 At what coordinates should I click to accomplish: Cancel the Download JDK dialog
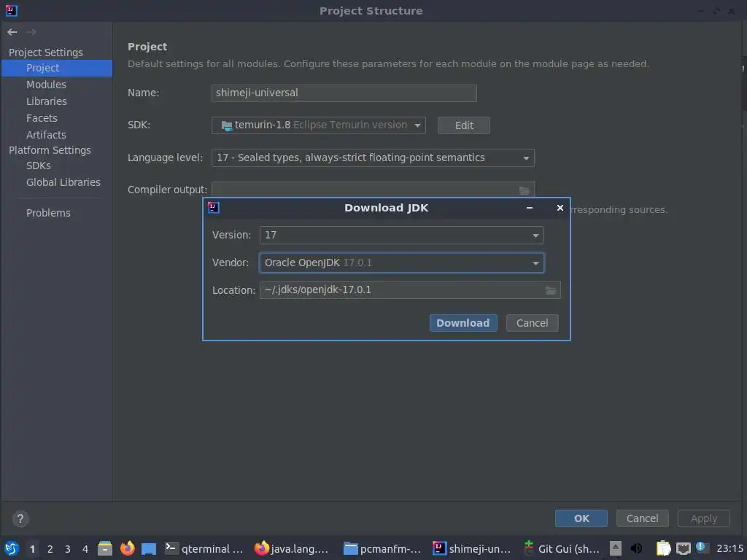tap(532, 323)
